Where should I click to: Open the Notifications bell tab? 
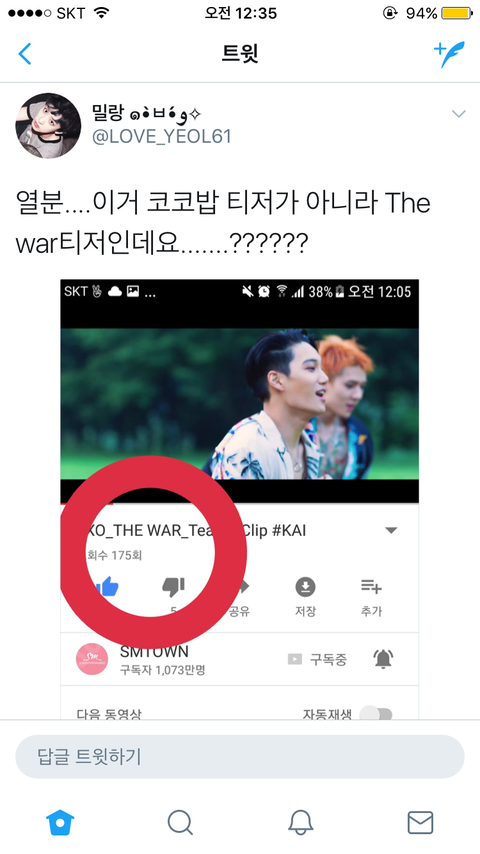tap(300, 822)
